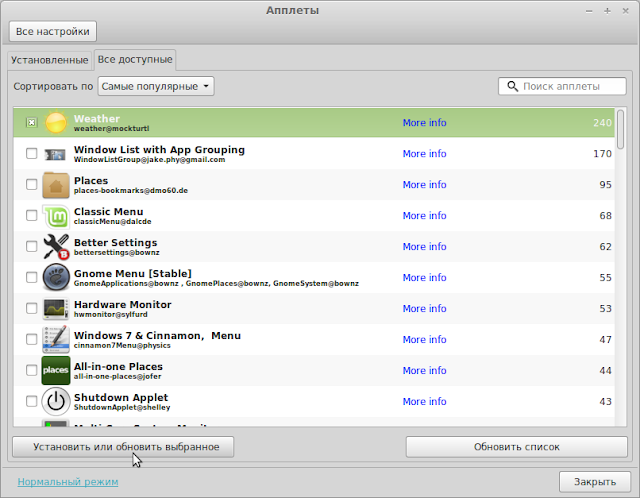
Task: Click the Better Settings tools icon
Action: (x=56, y=247)
